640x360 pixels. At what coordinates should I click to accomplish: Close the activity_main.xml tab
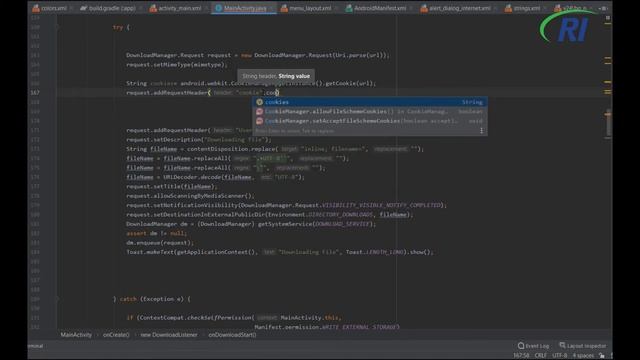click(206, 8)
